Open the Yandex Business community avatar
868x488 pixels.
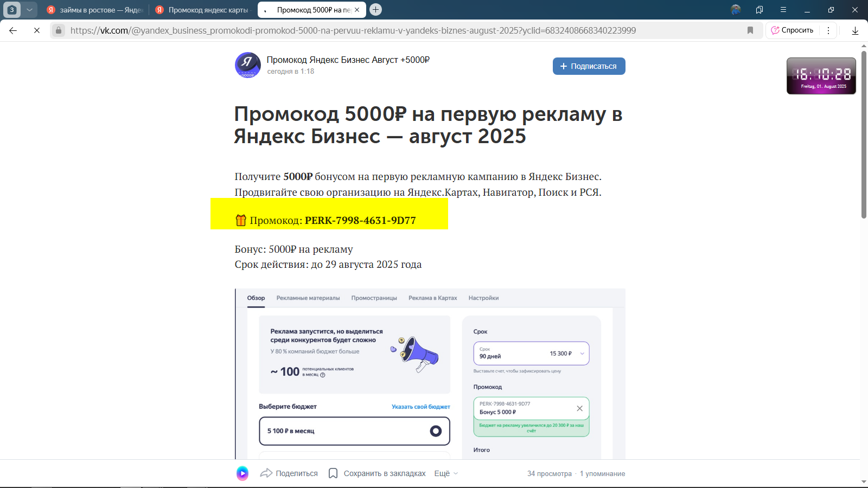click(247, 65)
